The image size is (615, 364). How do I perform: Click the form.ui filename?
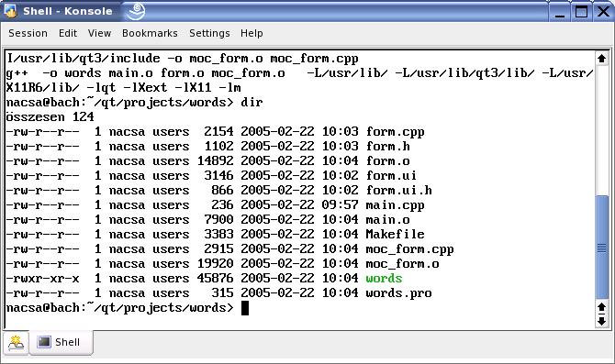point(391,175)
